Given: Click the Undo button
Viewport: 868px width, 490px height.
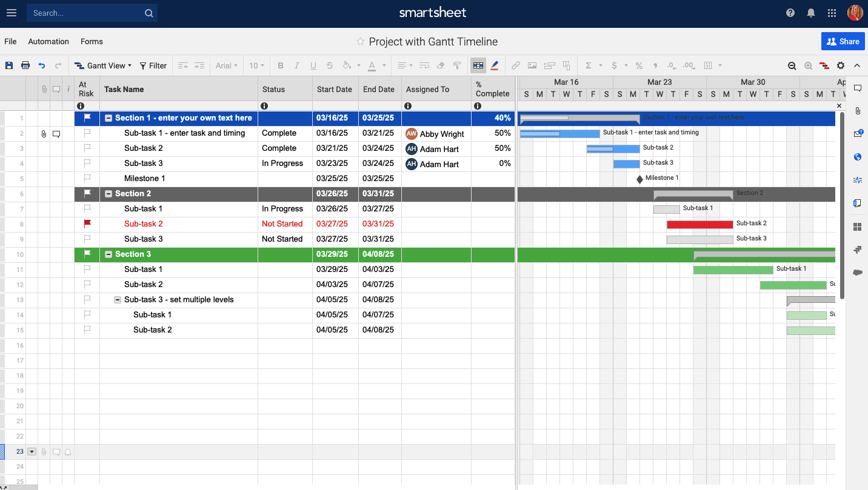Looking at the screenshot, I should tap(41, 65).
